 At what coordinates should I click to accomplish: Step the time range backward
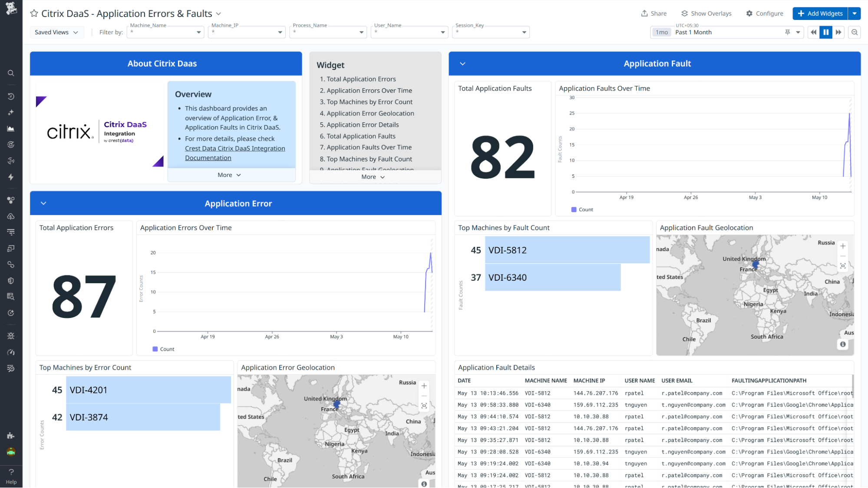[x=813, y=32]
